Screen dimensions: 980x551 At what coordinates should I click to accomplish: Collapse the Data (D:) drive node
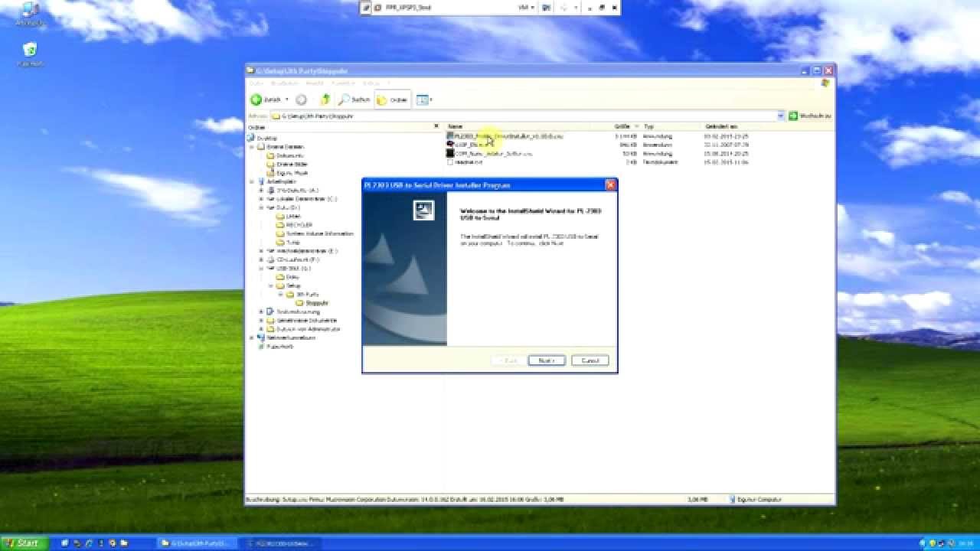tap(261, 207)
